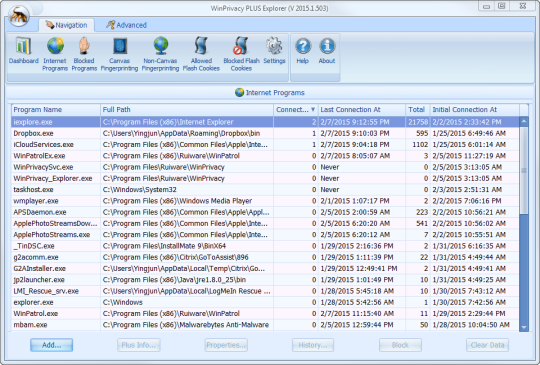Select the ApplePhotoStreamsDow... row
540x365 pixels.
tap(265, 223)
